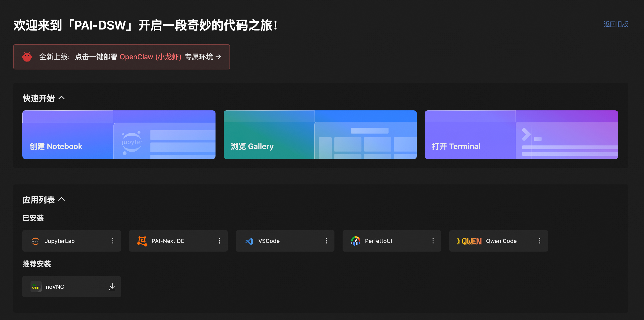Screen dimensions: 644x320
Task: Click the JupyterLab app icon
Action: [36, 241]
